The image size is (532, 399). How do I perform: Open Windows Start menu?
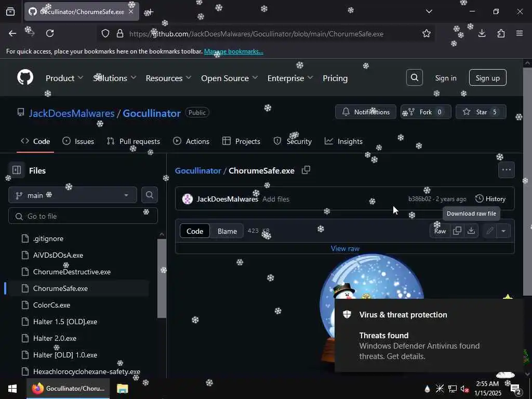[12, 389]
